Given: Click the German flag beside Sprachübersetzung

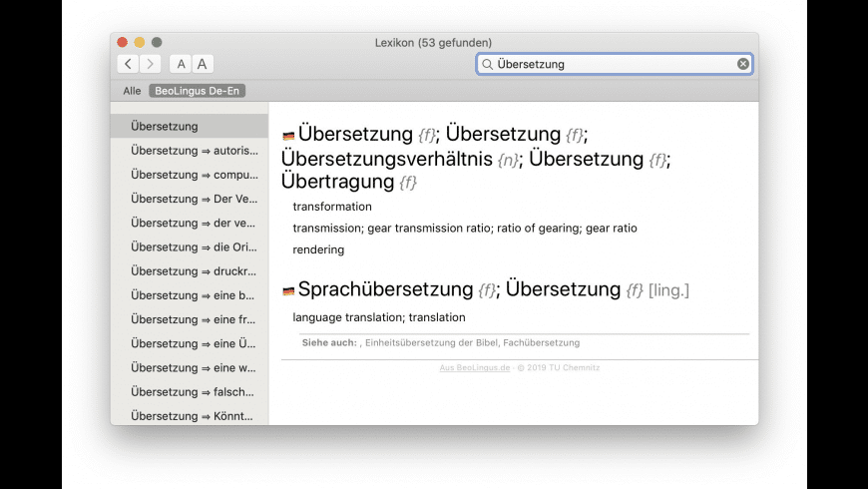Looking at the screenshot, I should click(x=288, y=291).
